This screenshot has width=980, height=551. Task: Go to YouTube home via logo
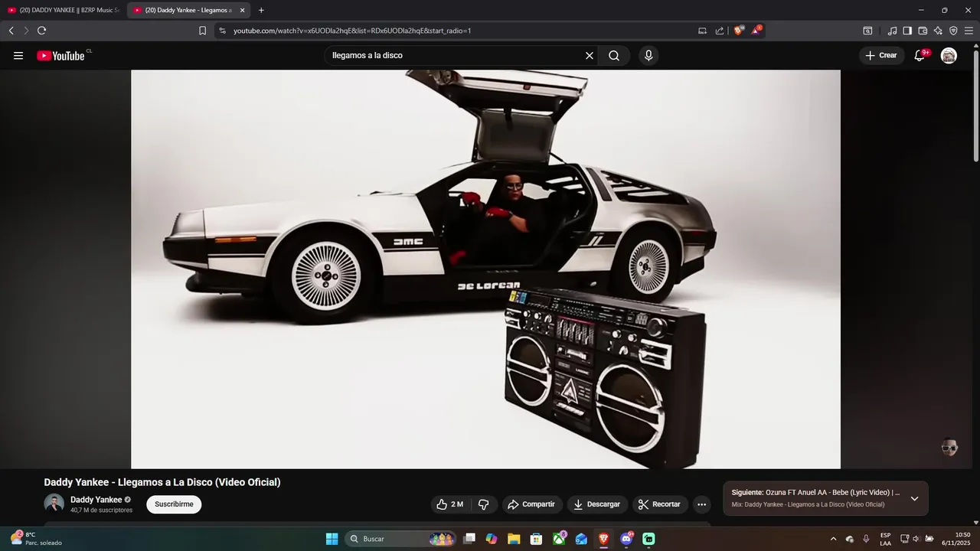pos(61,56)
